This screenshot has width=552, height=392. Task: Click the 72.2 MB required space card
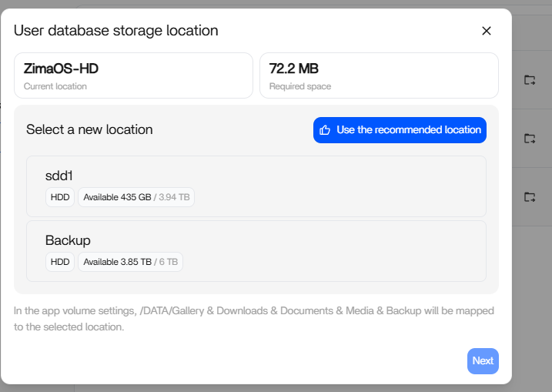coord(379,75)
